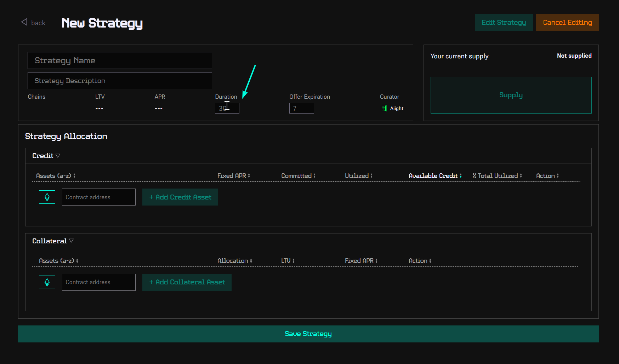Toggle sorting on Assets (a-z) in Credit
Screen dimensions: 619x364
(75, 175)
